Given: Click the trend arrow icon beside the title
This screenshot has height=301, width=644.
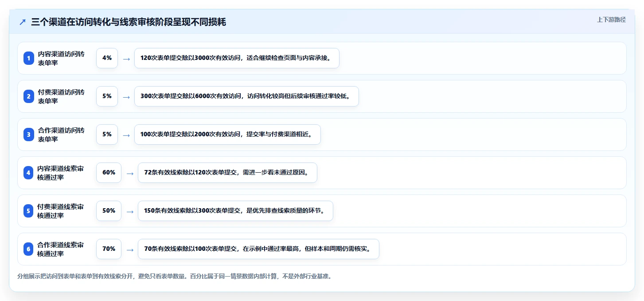Looking at the screenshot, I should tap(23, 22).
